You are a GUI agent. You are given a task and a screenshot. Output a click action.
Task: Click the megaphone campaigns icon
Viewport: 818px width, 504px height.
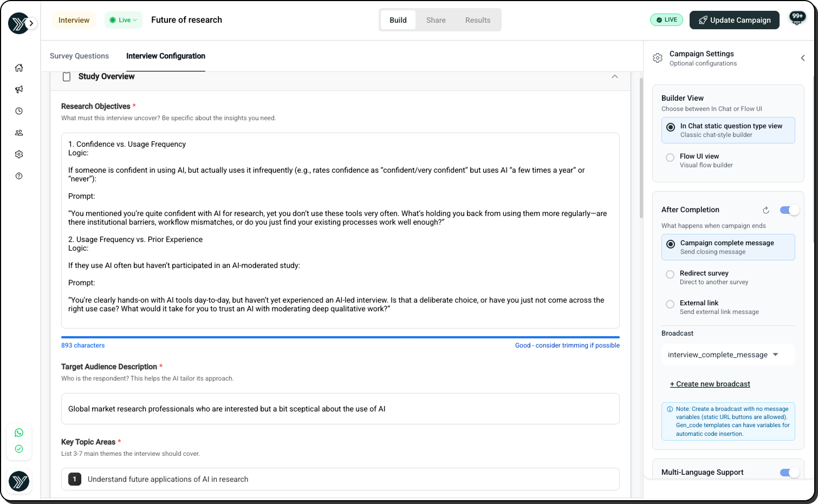(x=19, y=89)
